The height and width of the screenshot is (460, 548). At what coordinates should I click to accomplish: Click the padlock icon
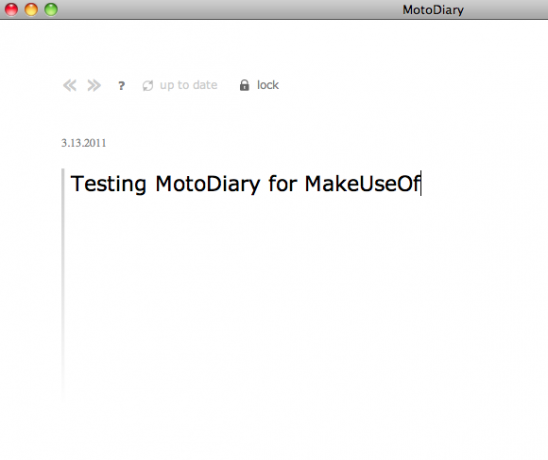pyautogui.click(x=244, y=85)
